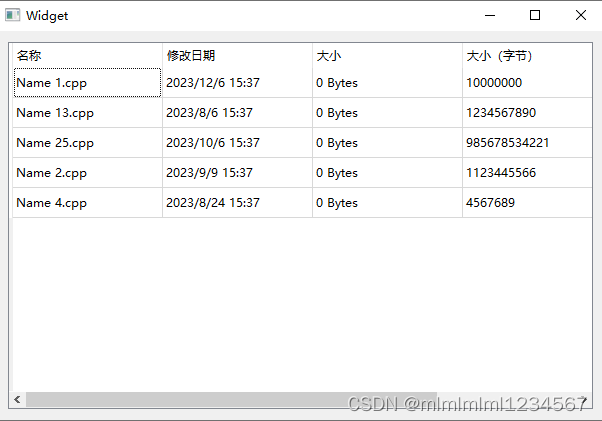Viewport: 602px width, 421px height.
Task: Sort by the 修改日期 column header
Action: coord(238,56)
